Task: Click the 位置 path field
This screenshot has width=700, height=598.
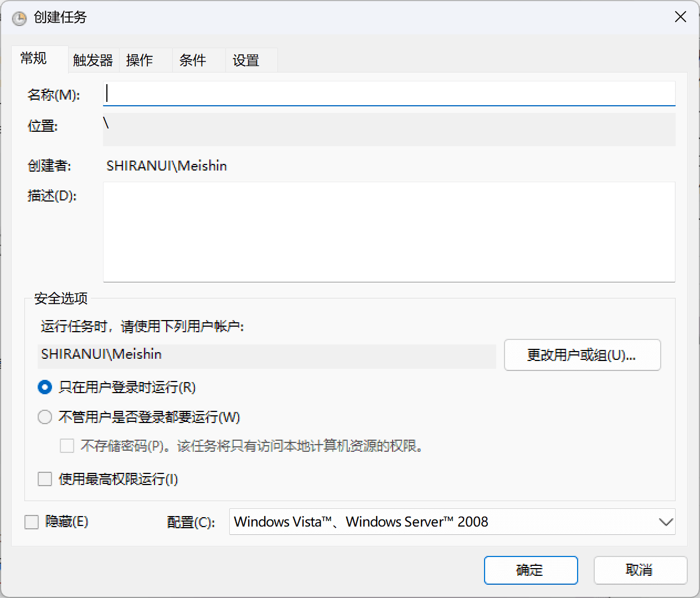Action: [x=389, y=129]
